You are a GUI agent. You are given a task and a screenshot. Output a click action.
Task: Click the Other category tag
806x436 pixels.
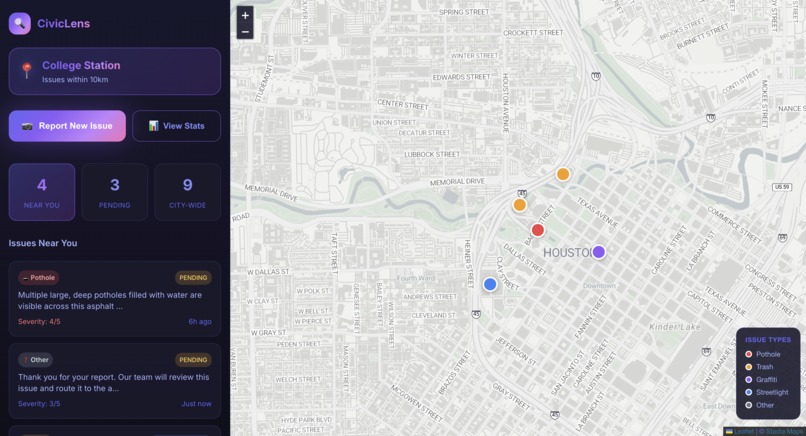pos(35,360)
